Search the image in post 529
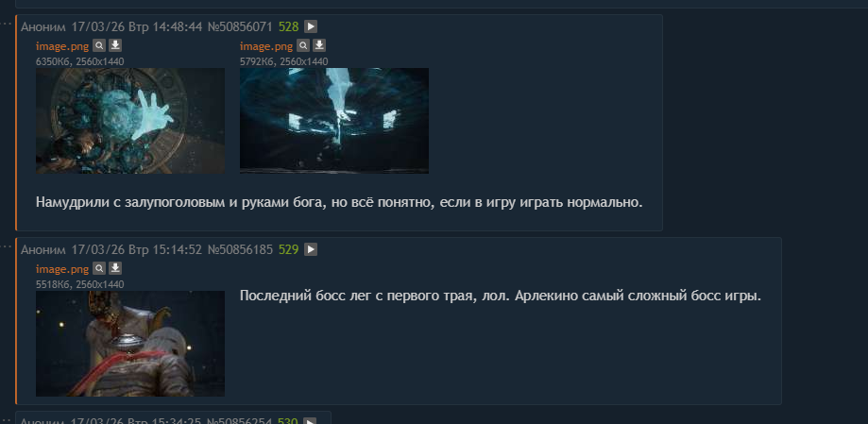The height and width of the screenshot is (424, 868). pyautogui.click(x=98, y=268)
